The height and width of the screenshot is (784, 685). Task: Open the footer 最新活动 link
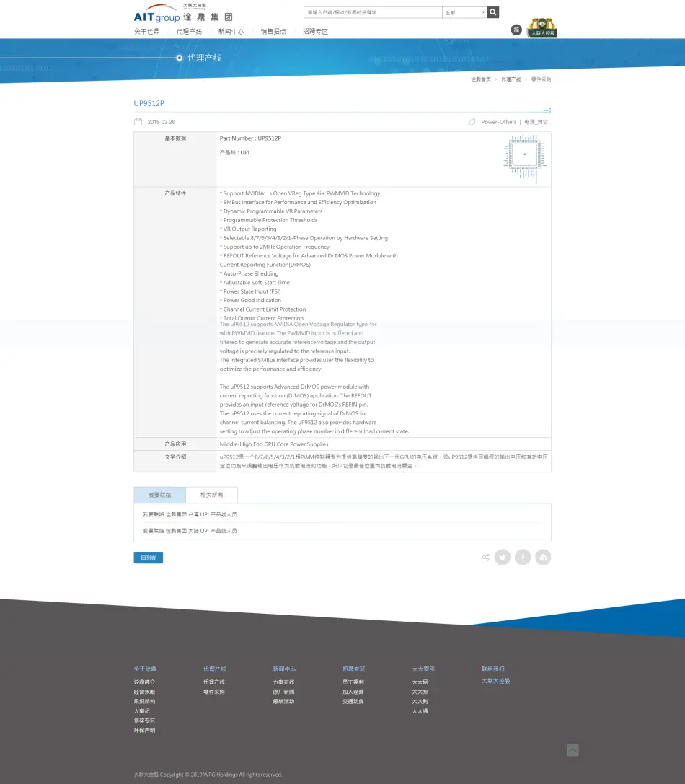283,702
